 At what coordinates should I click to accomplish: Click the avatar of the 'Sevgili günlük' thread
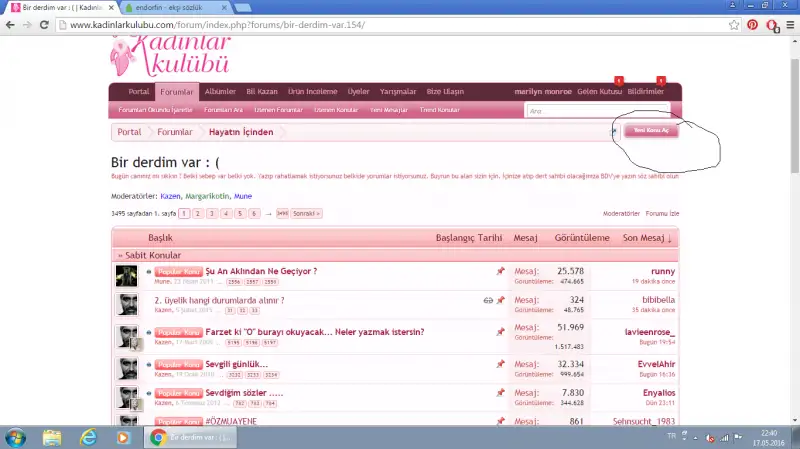[x=126, y=368]
